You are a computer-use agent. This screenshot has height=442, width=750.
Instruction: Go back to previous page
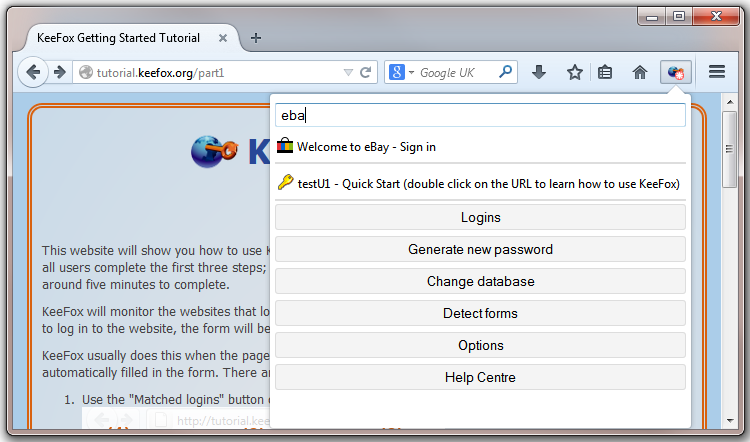(33, 73)
